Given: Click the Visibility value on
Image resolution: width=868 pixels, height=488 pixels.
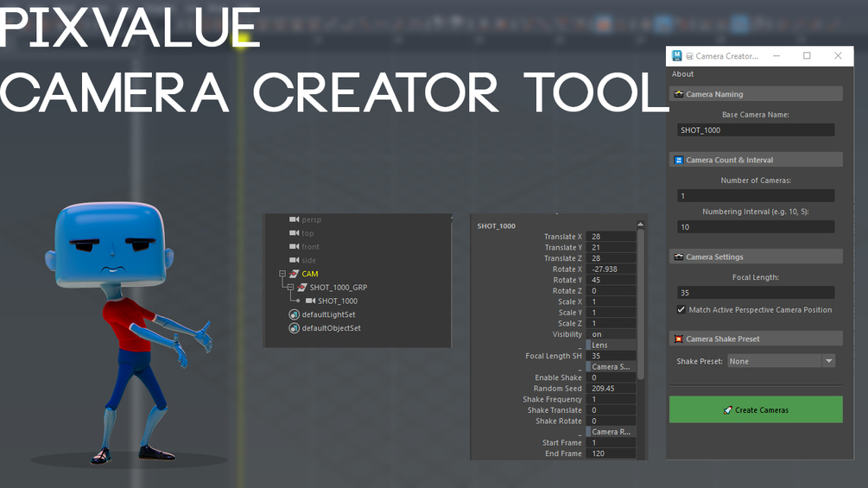Looking at the screenshot, I should coord(611,334).
